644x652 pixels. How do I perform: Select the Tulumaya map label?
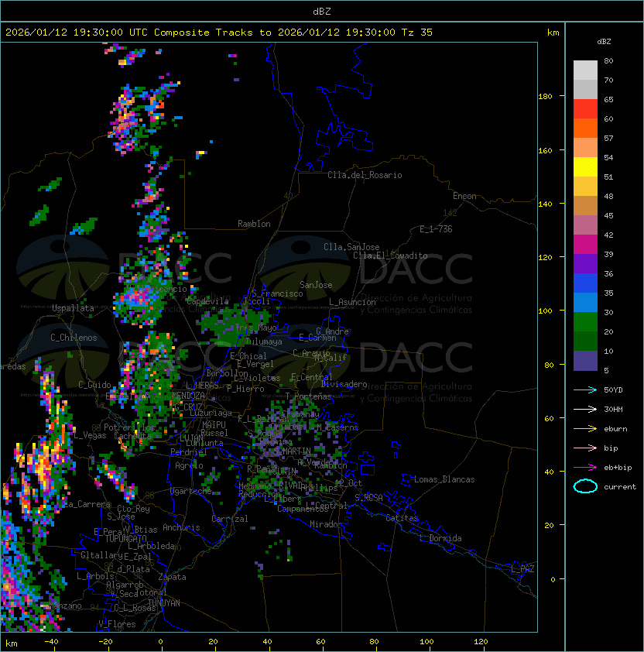pyautogui.click(x=264, y=341)
